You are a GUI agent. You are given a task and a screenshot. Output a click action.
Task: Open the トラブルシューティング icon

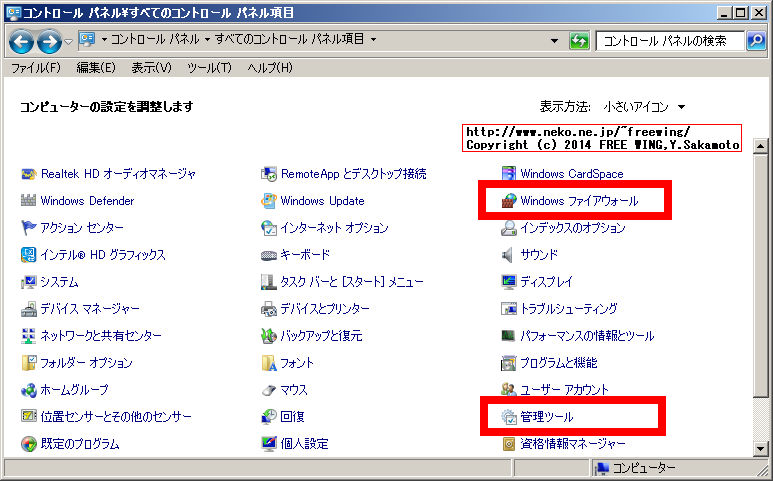(508, 309)
